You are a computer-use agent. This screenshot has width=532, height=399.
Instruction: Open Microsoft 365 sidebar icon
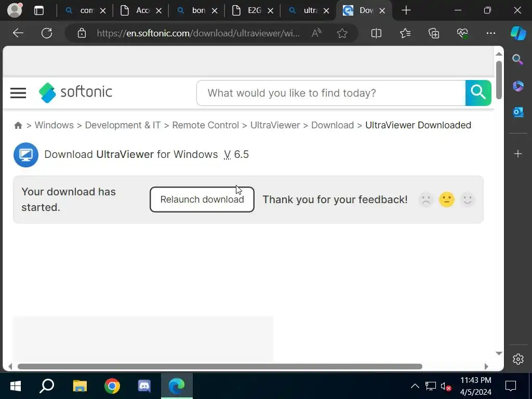518,86
